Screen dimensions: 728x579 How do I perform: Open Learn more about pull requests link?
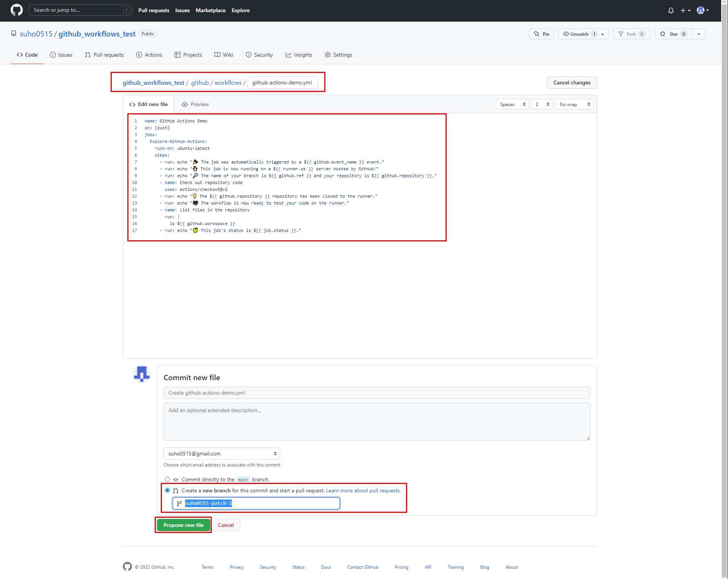pos(363,490)
